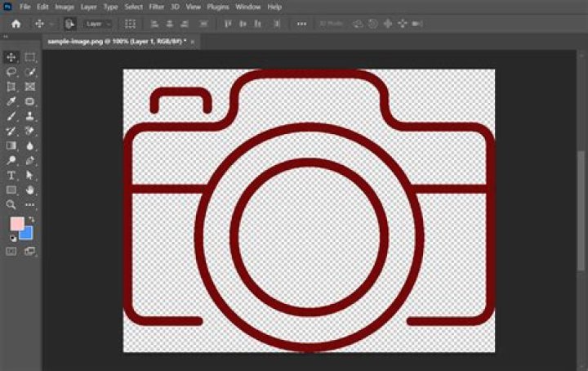Screen dimensions: 588x371
Task: Select the Zoom tool
Action: click(11, 204)
